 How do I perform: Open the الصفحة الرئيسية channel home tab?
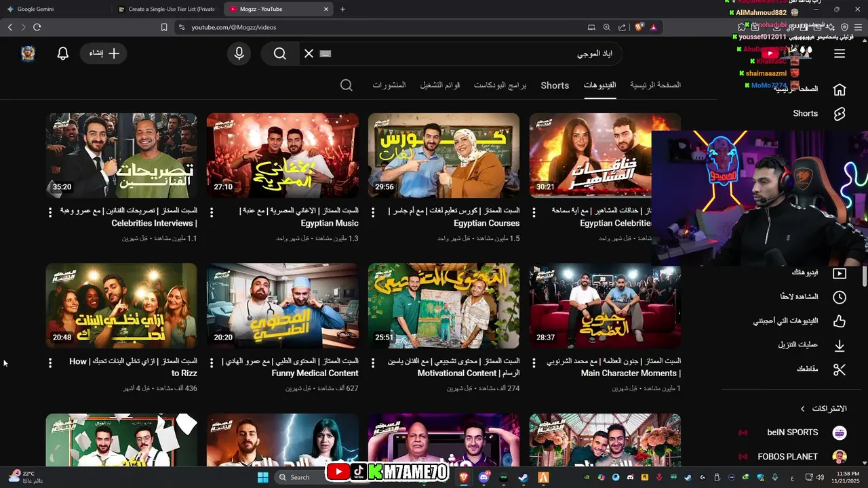pyautogui.click(x=655, y=85)
